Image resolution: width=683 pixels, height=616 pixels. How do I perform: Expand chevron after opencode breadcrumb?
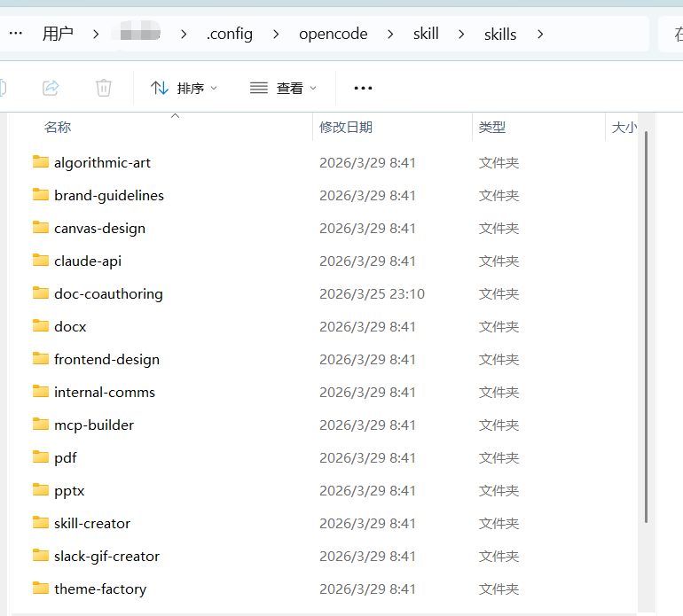point(390,34)
